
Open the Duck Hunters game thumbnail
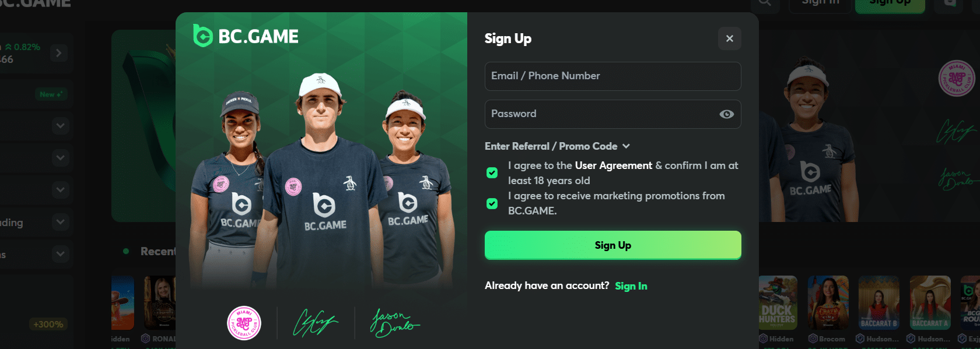tap(778, 302)
